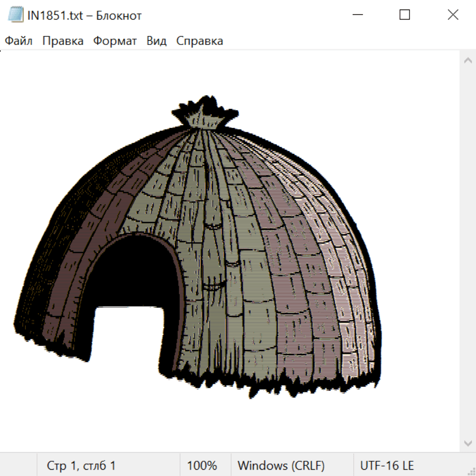Open the Вид menu
This screenshot has height=476, width=476.
156,41
